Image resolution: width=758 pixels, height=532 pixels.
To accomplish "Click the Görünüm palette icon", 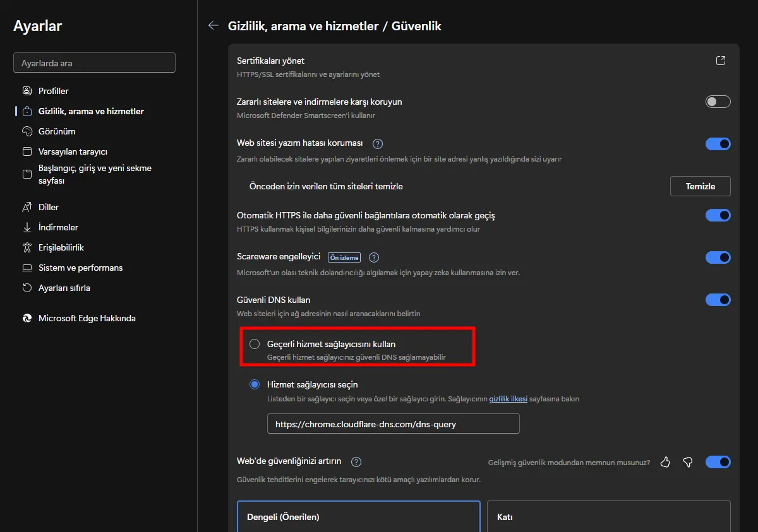I will (x=27, y=131).
